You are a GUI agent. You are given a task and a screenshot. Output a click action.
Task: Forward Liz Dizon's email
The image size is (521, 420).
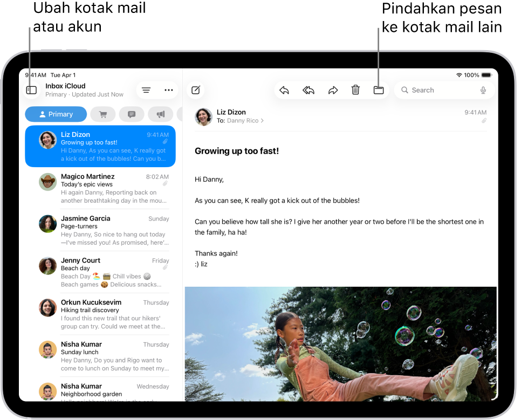[x=333, y=90]
